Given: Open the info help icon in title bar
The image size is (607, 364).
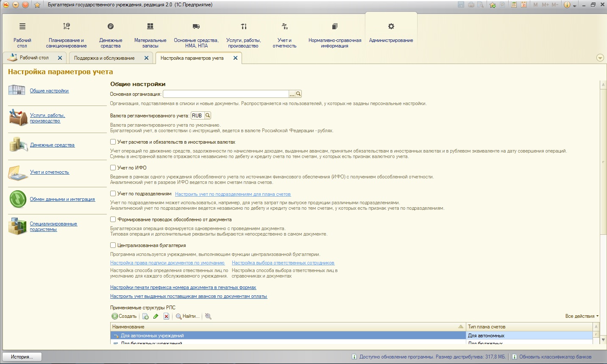Looking at the screenshot, I should (x=567, y=5).
